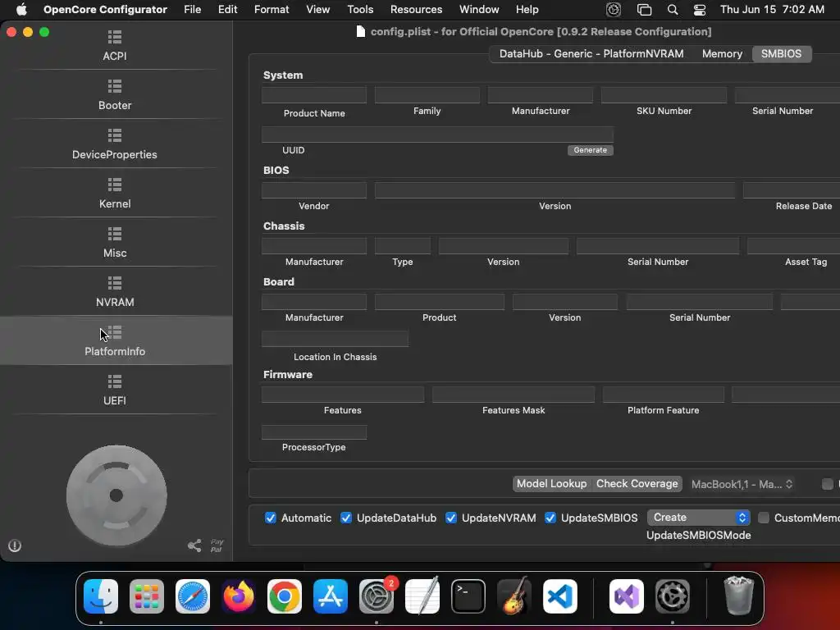Click the Generate UUID button
Viewport: 840px width, 630px height.
591,150
